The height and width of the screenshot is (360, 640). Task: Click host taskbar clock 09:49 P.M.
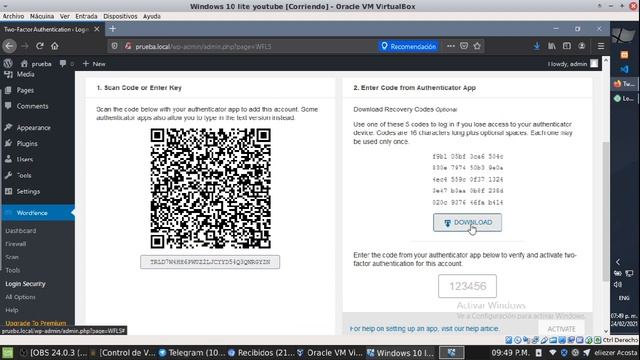click(510, 353)
